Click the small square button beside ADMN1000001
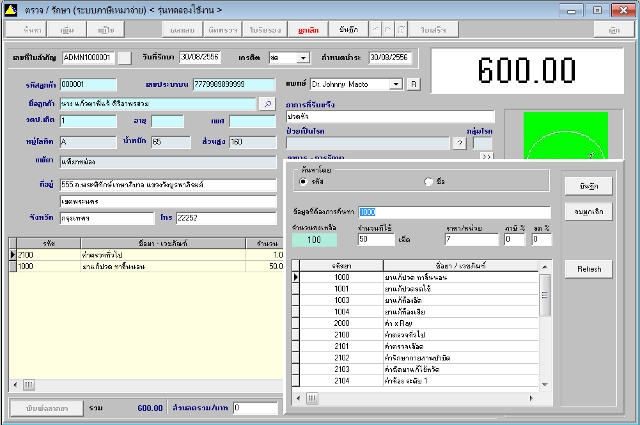The height and width of the screenshot is (425, 640). 124,58
